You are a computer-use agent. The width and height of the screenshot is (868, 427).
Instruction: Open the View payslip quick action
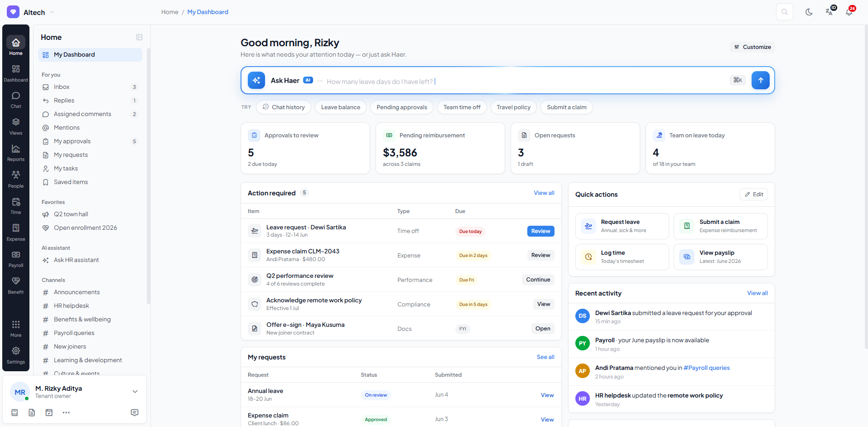click(x=720, y=257)
